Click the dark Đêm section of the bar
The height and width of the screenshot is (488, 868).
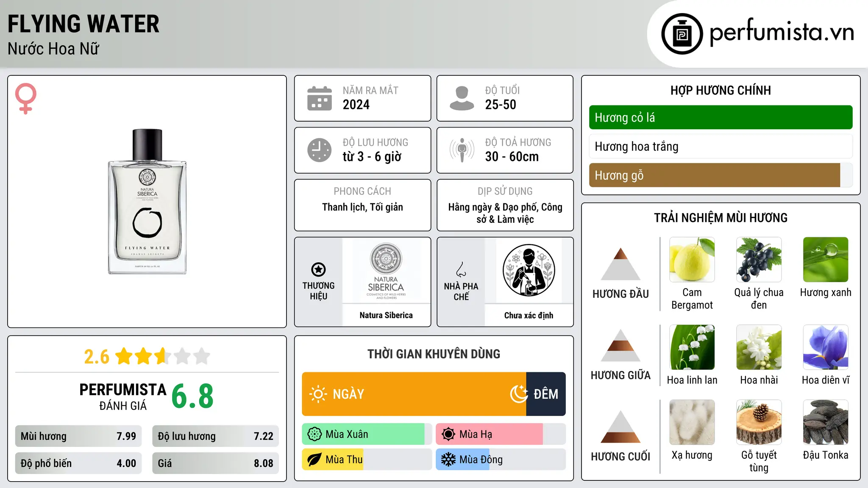coord(546,394)
